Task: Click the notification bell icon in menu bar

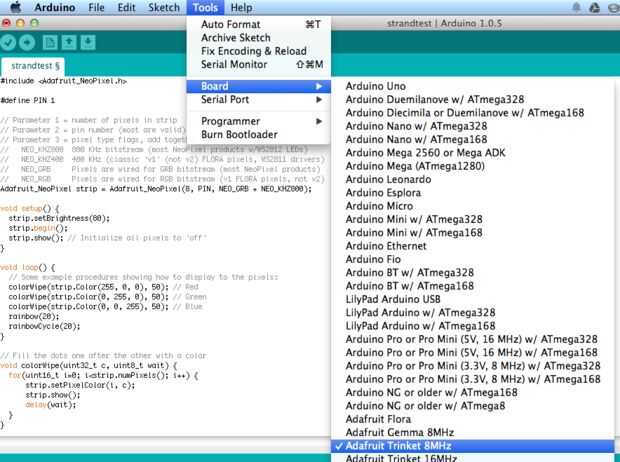Action: coord(577,7)
